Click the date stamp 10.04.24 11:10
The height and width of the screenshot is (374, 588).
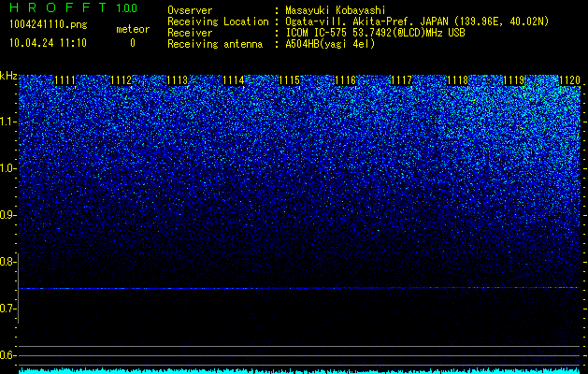pyautogui.click(x=48, y=43)
